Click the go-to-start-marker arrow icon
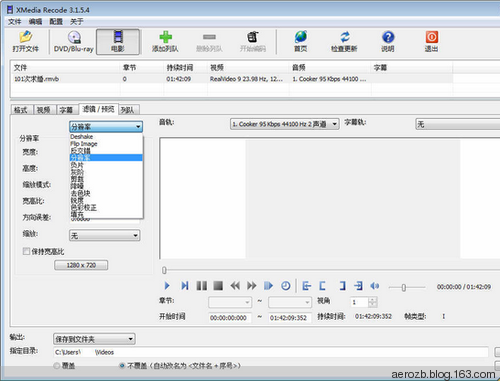Screen dimensions: 500x381 (306, 286)
